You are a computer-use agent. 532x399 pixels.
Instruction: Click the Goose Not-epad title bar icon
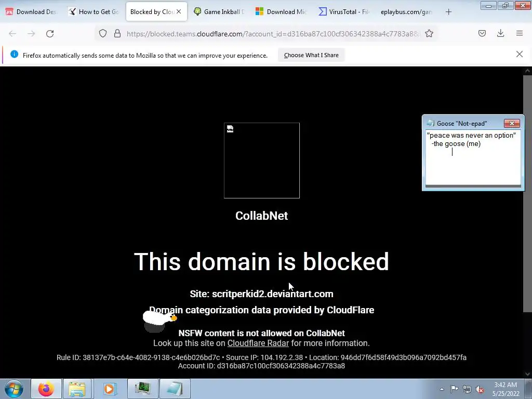click(x=431, y=123)
